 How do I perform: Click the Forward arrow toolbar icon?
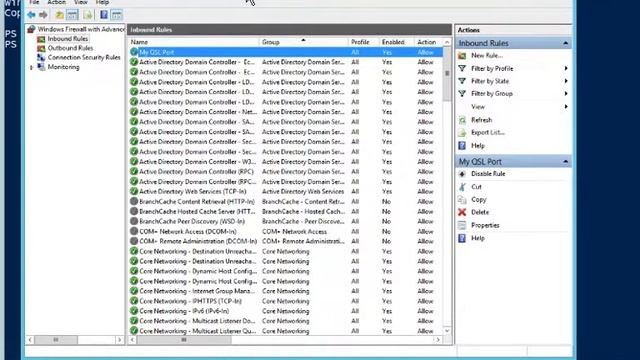43,15
